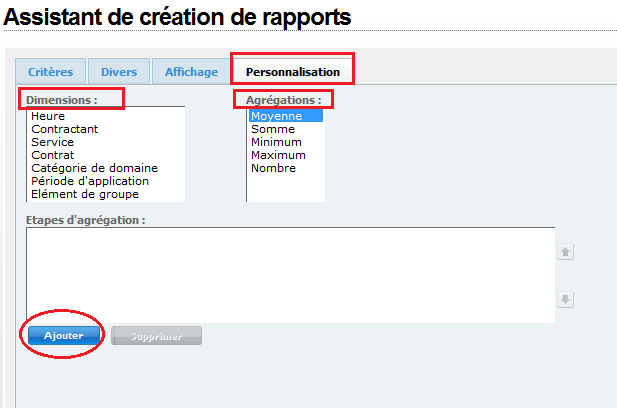Go to the Affichage tab

[x=191, y=72]
